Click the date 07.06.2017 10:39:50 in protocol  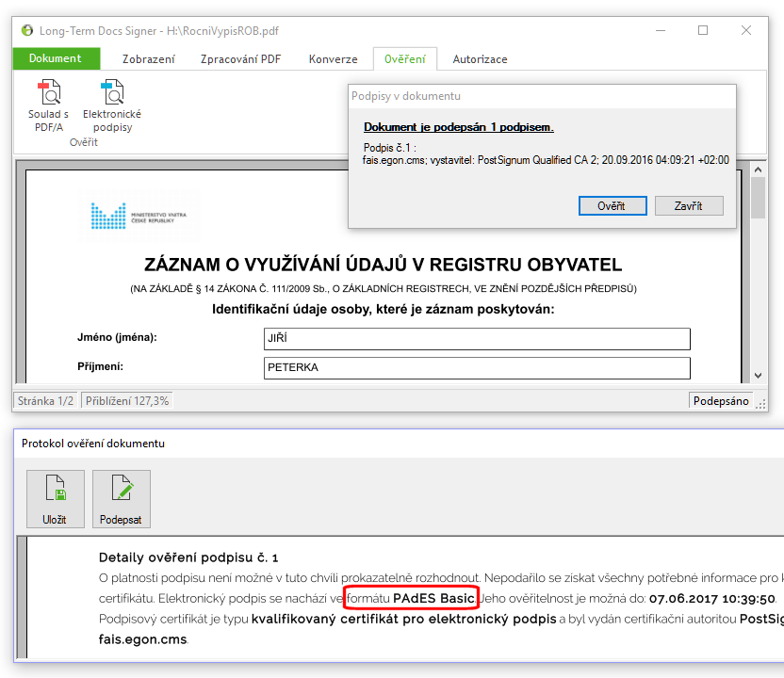coord(712,599)
